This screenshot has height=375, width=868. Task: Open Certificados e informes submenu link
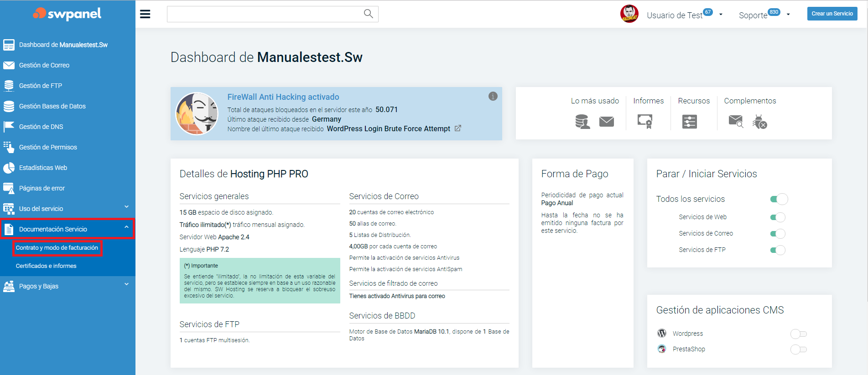(46, 266)
